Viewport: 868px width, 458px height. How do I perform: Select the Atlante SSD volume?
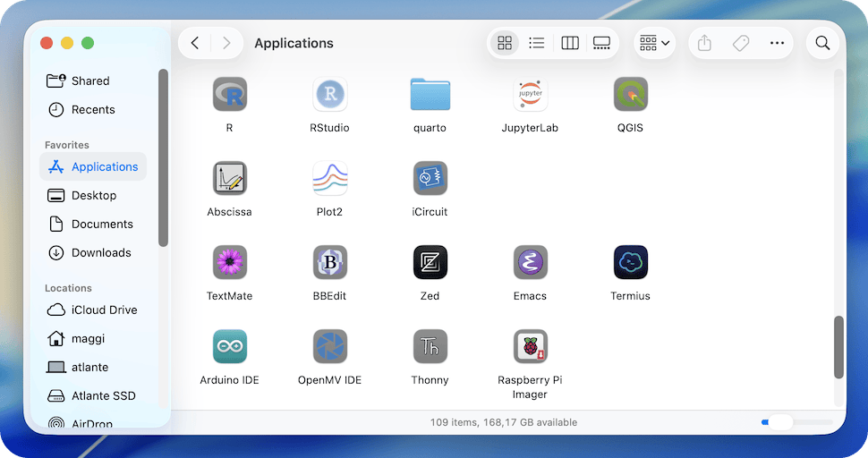click(x=93, y=396)
